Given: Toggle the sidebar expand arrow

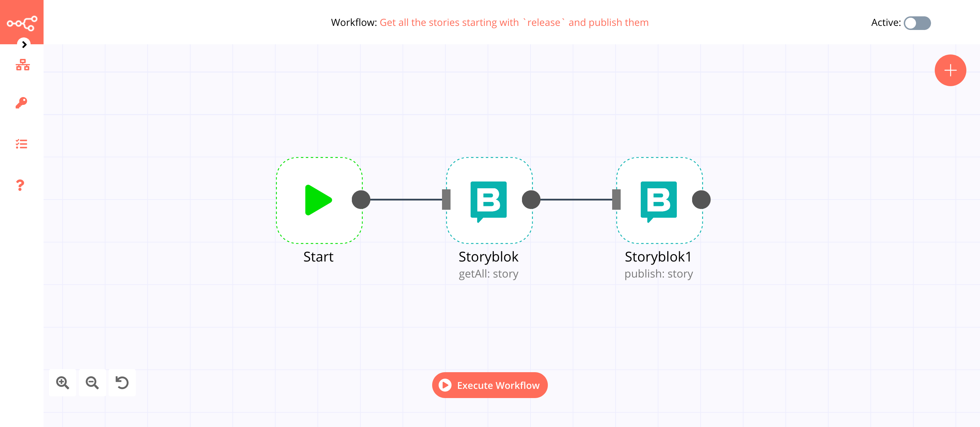Looking at the screenshot, I should tap(22, 44).
